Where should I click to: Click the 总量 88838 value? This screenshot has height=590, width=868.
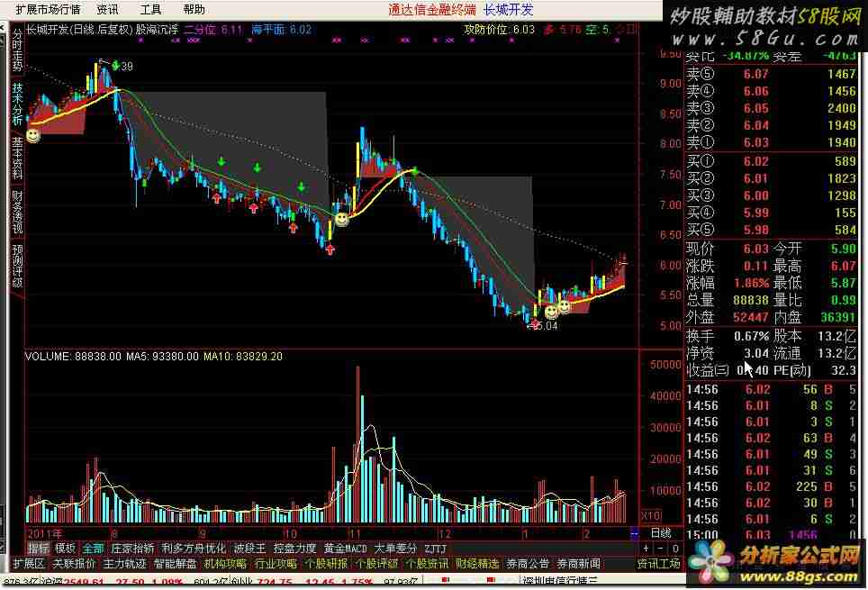[752, 300]
